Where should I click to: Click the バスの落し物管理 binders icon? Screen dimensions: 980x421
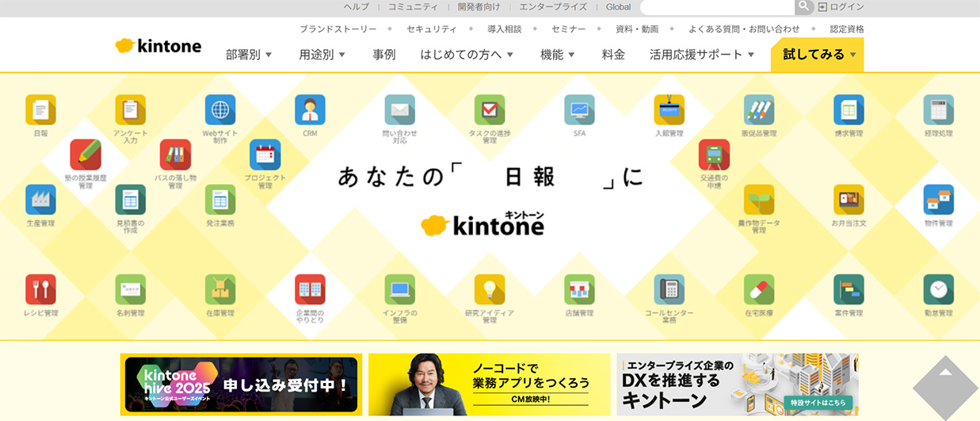(x=175, y=155)
